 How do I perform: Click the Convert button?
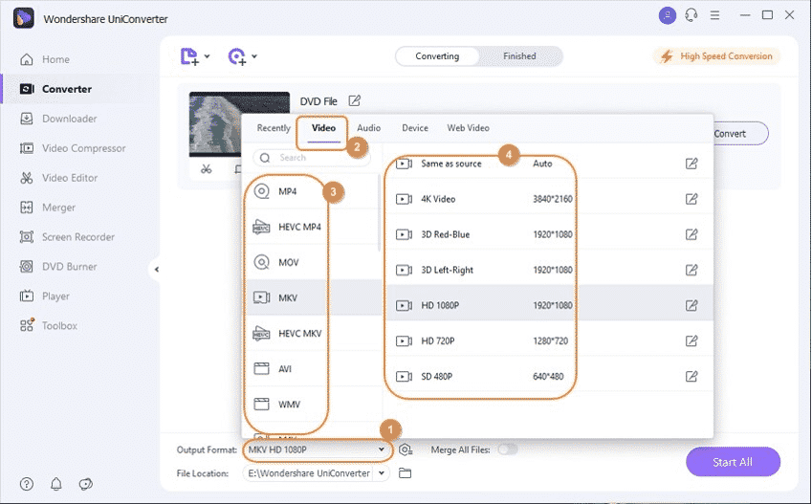[x=739, y=134]
